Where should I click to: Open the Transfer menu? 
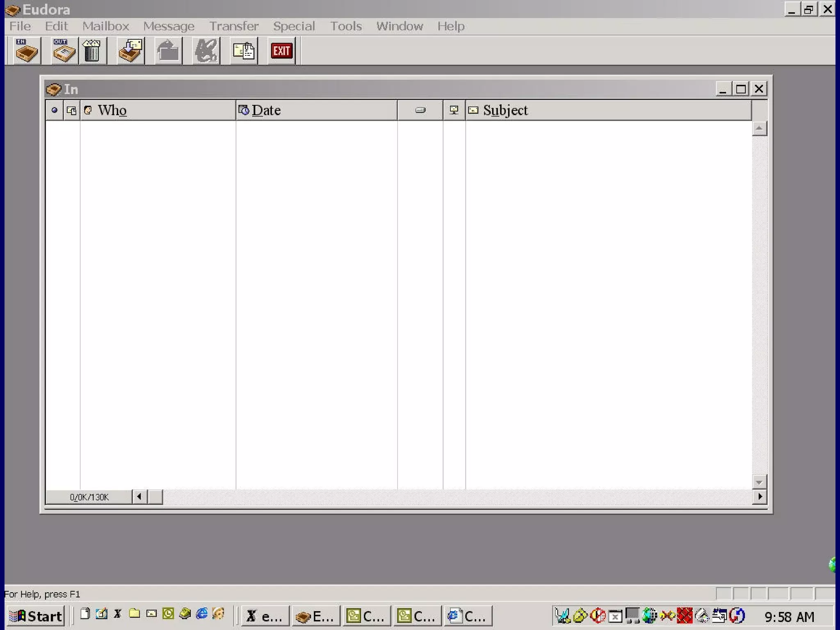(234, 26)
